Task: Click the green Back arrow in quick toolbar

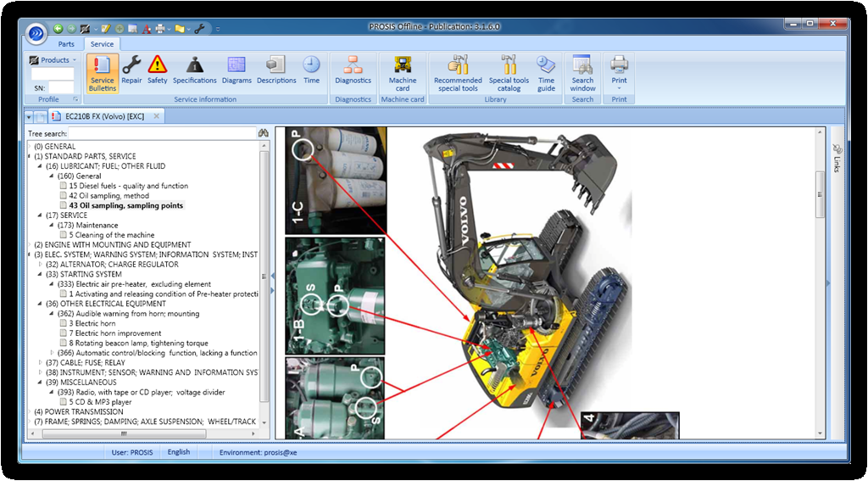Action: tap(58, 28)
